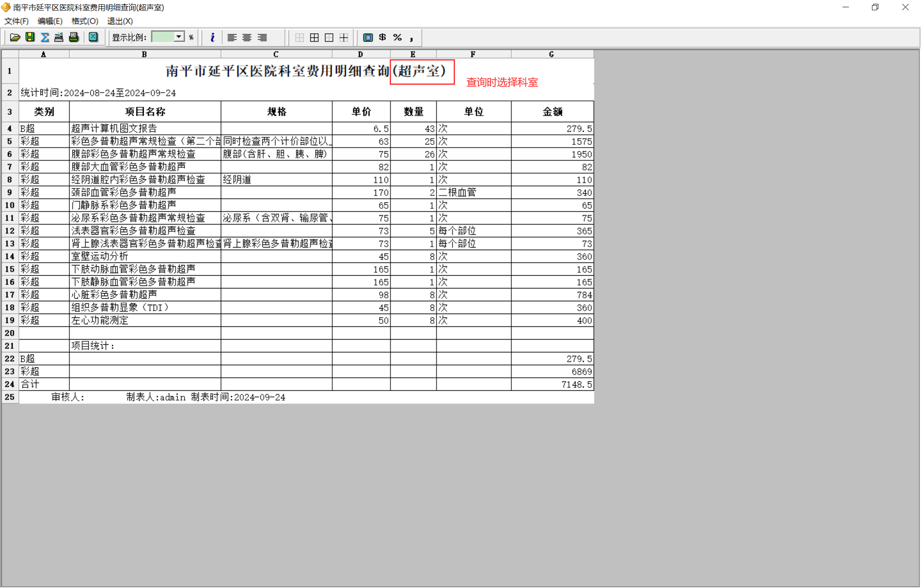Apply left text alignment
The height and width of the screenshot is (588, 921).
click(x=232, y=37)
